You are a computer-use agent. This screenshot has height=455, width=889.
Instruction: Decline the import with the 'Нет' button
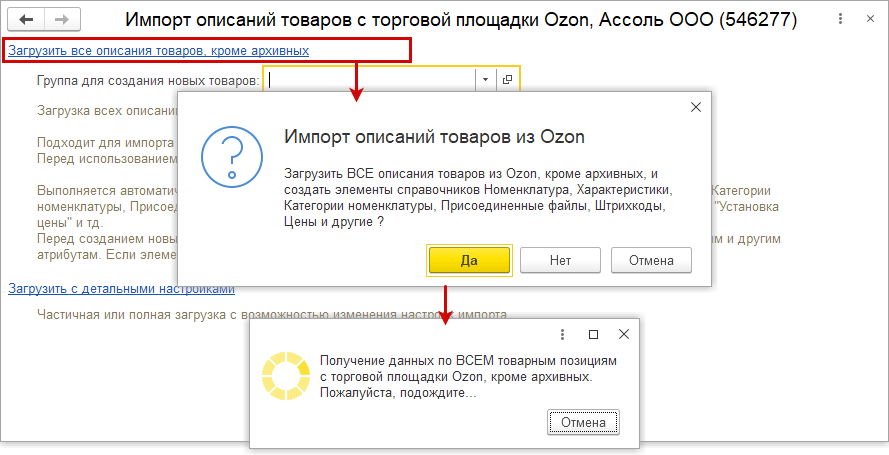[560, 261]
